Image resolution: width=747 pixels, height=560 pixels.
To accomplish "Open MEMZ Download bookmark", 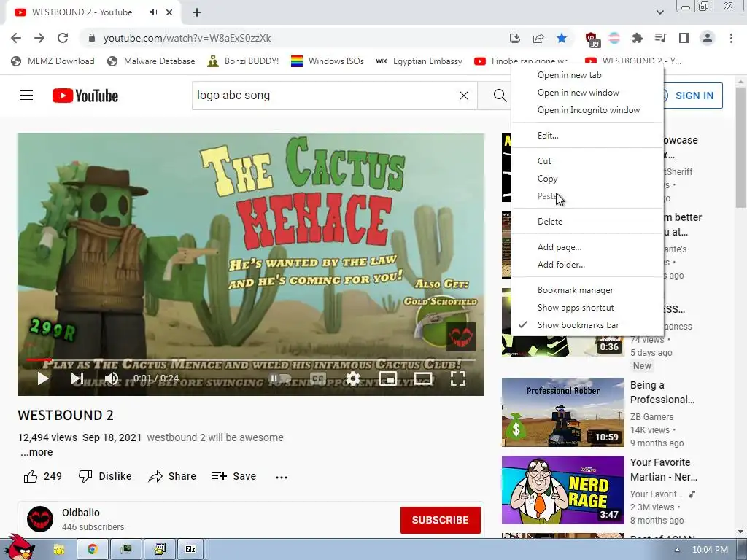I will click(53, 61).
